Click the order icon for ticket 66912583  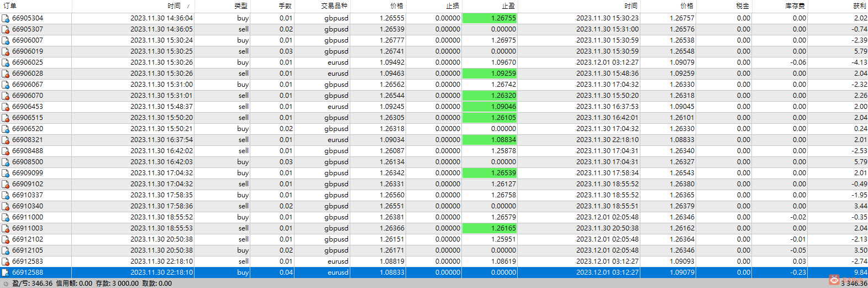(x=6, y=261)
